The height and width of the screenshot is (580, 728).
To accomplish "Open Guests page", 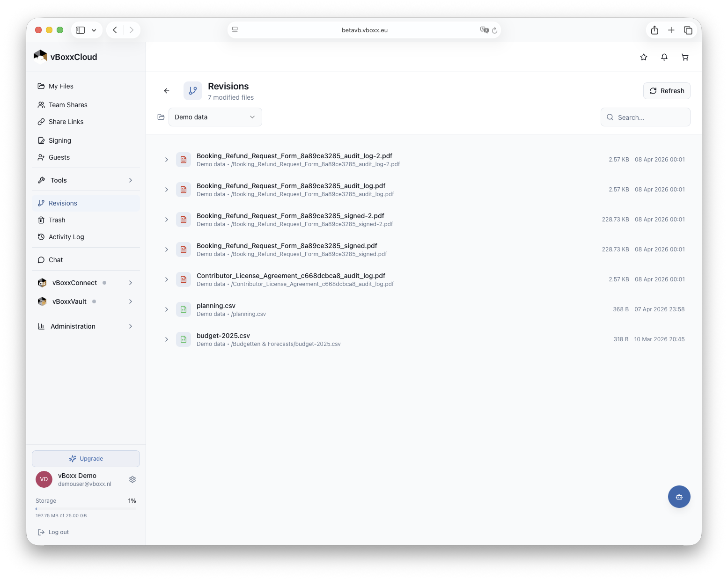I will point(86,157).
